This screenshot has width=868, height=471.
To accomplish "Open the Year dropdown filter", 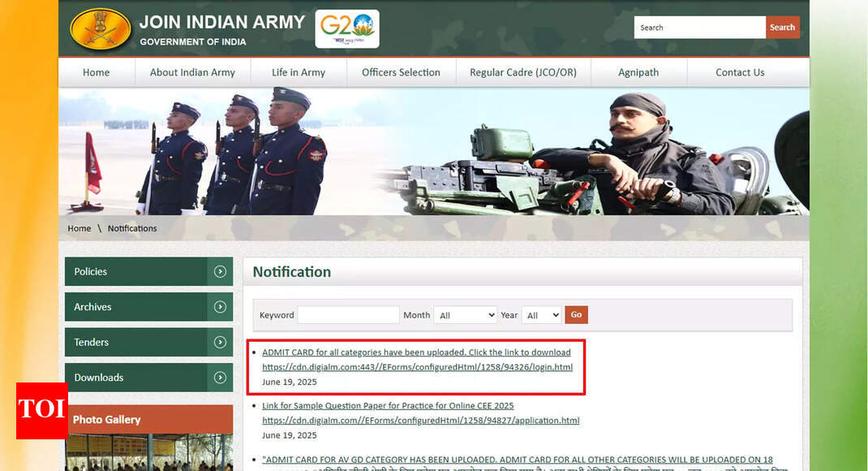I will 542,315.
